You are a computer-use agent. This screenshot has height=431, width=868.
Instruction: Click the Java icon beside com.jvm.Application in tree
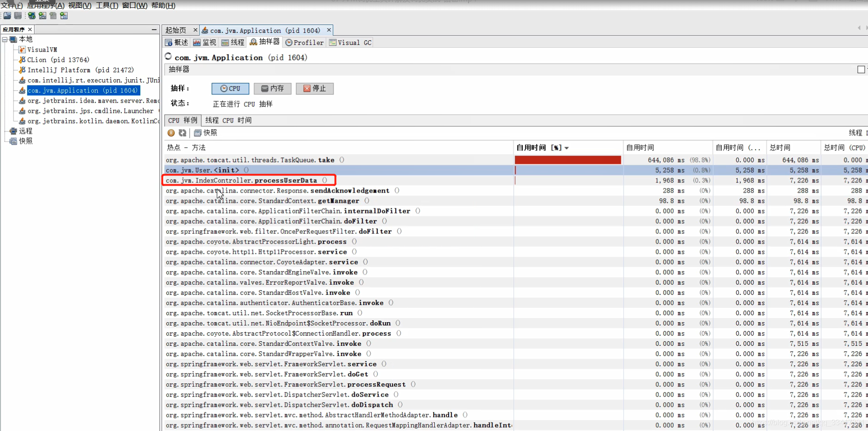(x=22, y=90)
